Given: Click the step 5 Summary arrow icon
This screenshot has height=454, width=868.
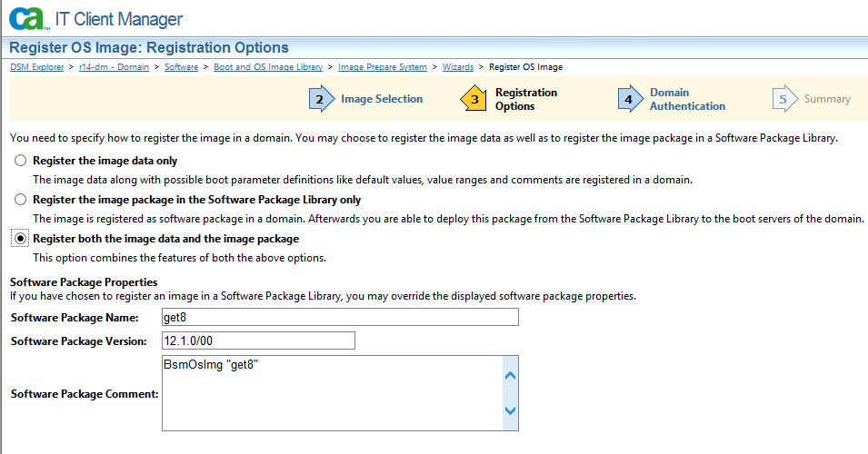Looking at the screenshot, I should (783, 99).
